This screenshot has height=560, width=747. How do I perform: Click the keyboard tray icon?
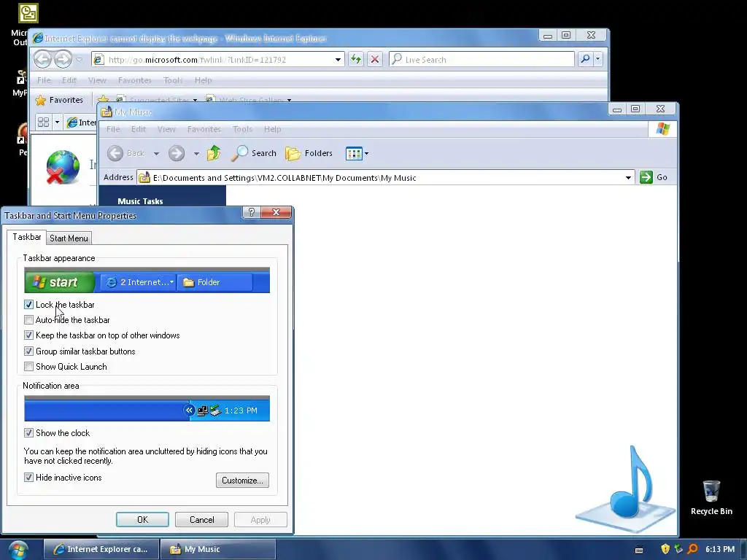(639, 550)
